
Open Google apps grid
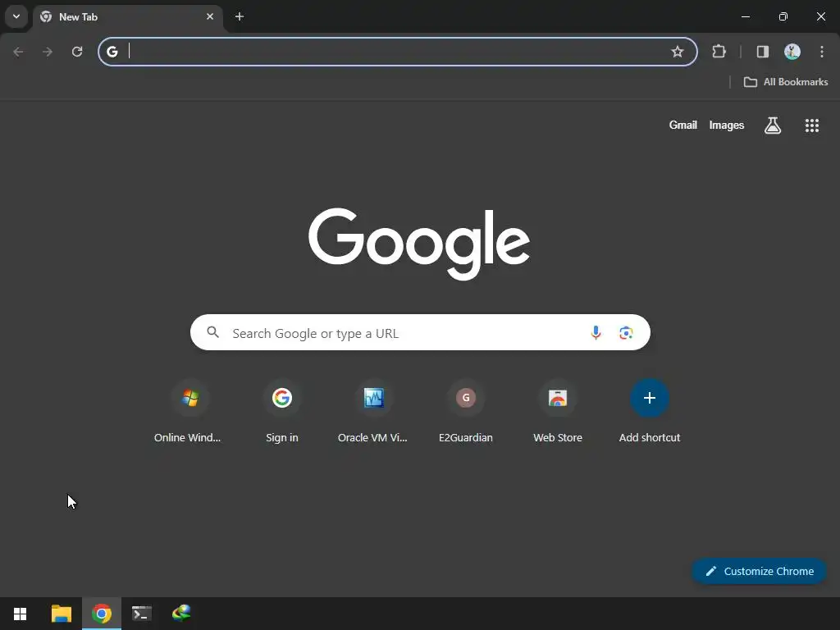pyautogui.click(x=811, y=126)
